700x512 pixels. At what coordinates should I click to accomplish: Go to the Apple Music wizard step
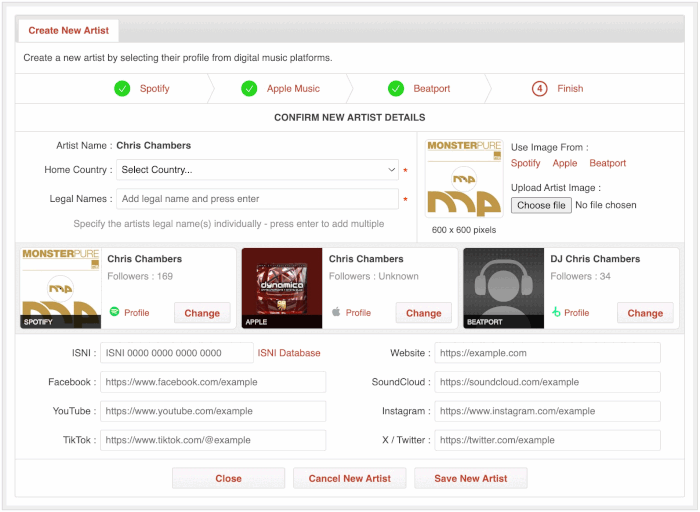coord(293,88)
